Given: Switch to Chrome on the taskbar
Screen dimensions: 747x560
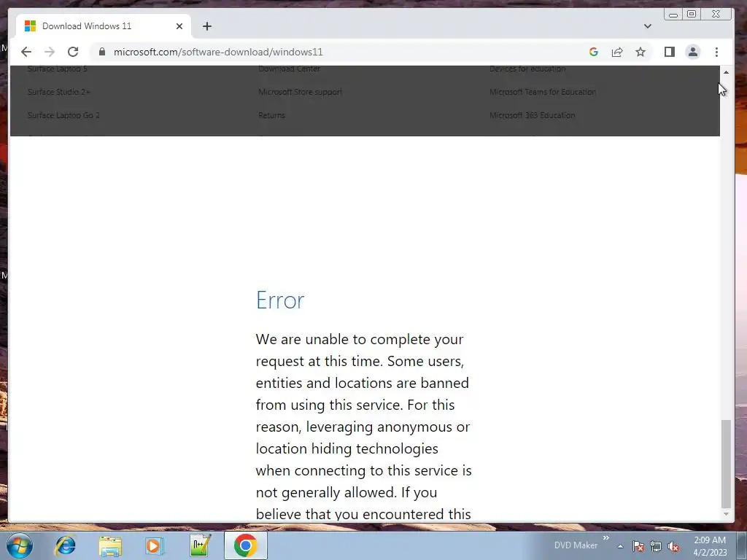Looking at the screenshot, I should tap(245, 545).
